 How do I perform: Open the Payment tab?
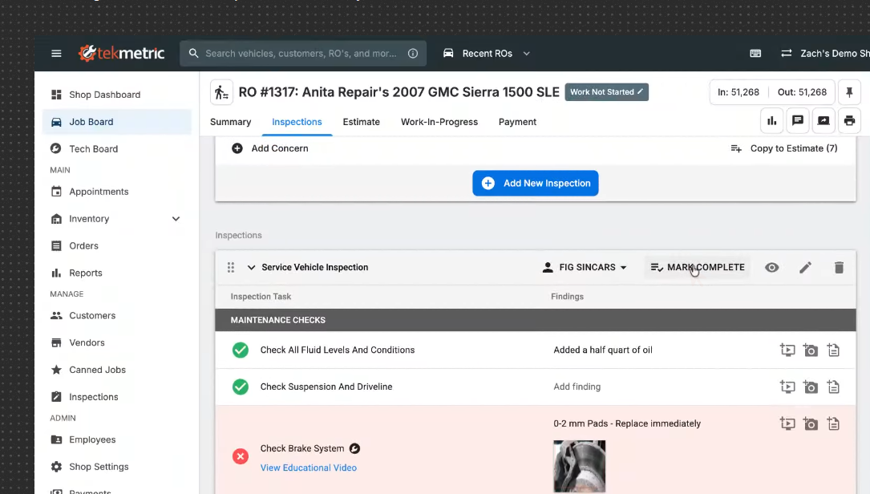coord(517,122)
